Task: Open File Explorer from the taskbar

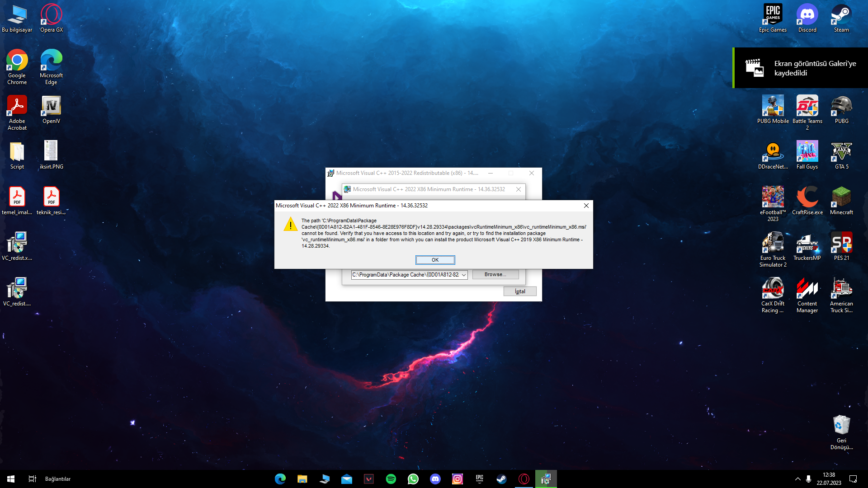Action: click(x=302, y=479)
